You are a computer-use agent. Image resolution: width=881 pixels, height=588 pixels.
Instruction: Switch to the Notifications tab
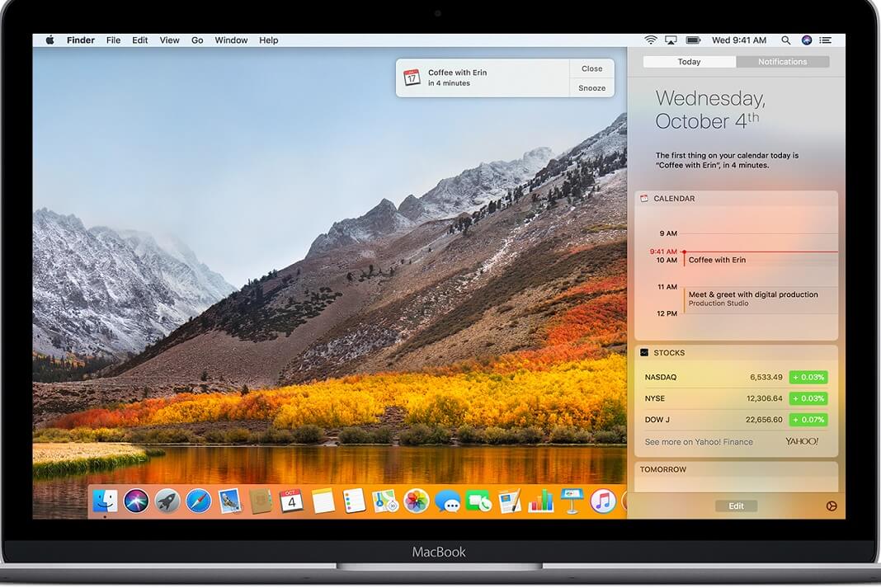[x=782, y=62]
